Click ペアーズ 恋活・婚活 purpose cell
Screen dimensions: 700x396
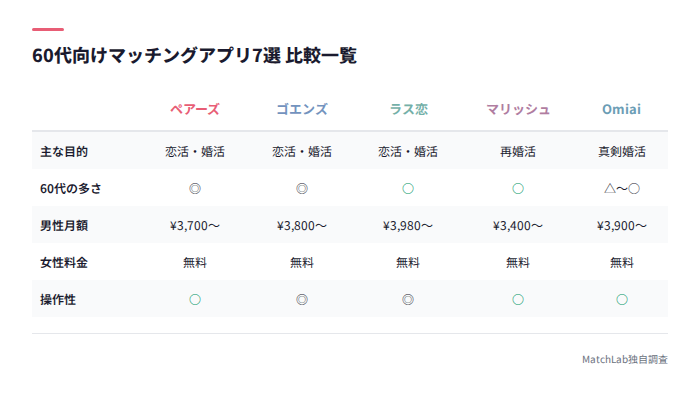point(195,152)
